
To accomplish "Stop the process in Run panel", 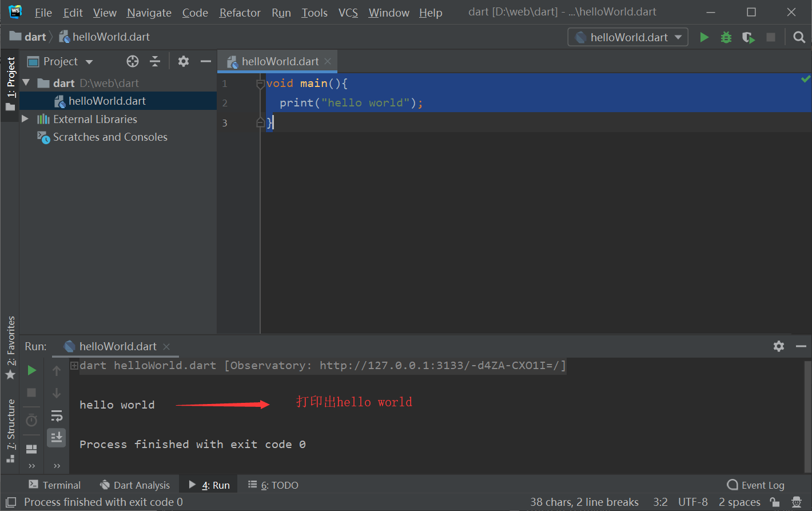I will point(31,393).
